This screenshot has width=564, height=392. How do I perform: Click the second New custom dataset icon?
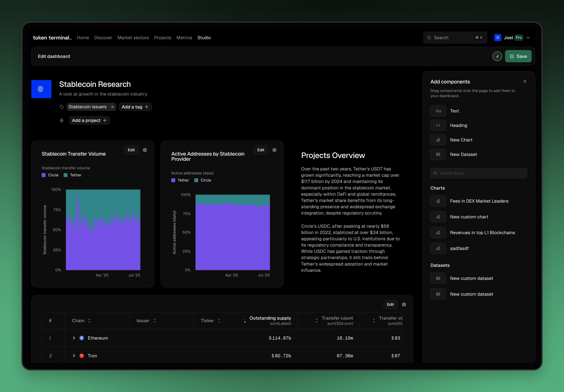[438, 294]
